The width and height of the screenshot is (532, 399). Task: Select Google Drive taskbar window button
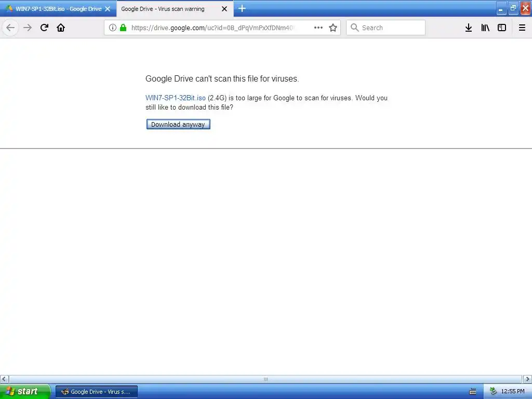click(x=96, y=392)
